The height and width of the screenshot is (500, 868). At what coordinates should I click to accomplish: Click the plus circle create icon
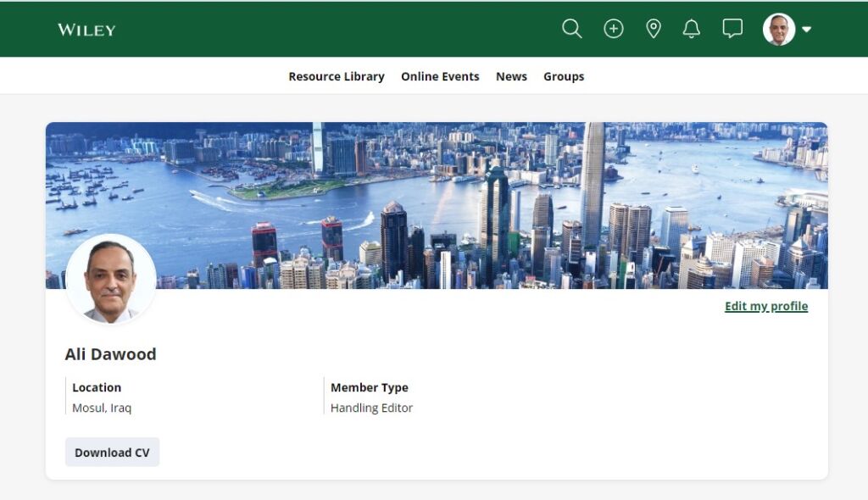tap(613, 29)
